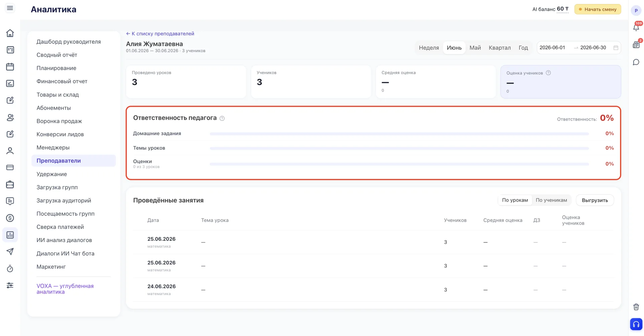Switch the lessons view to По ученикам
644x336 pixels.
[x=551, y=200]
